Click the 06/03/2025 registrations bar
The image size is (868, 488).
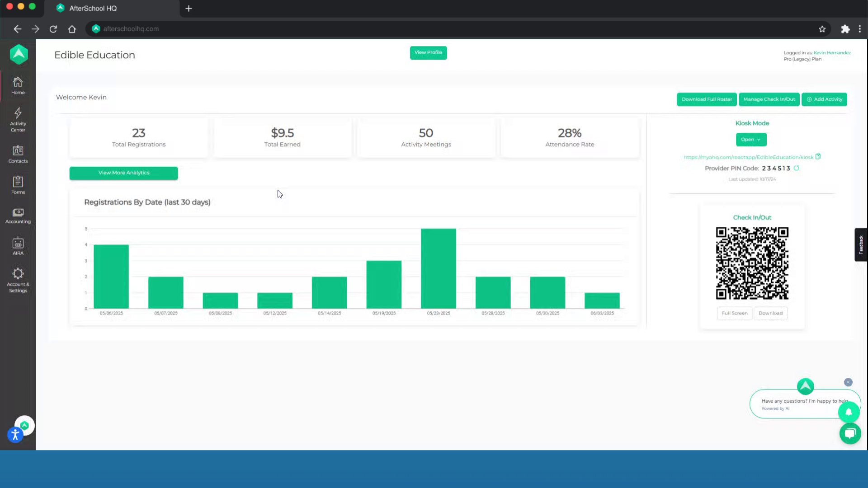point(602,300)
